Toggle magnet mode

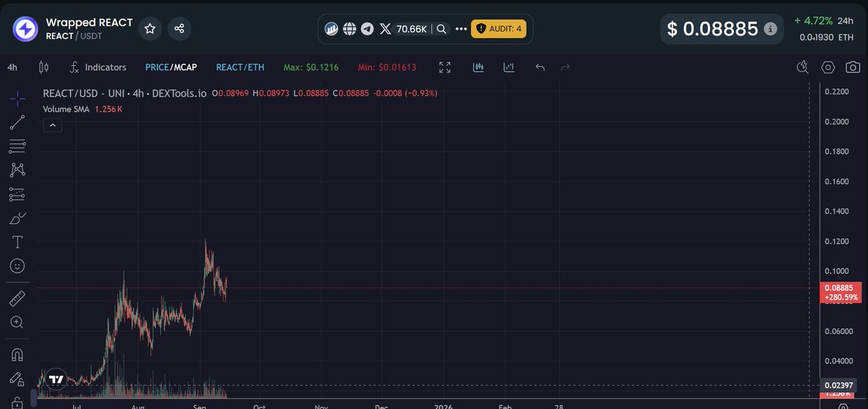point(17,355)
